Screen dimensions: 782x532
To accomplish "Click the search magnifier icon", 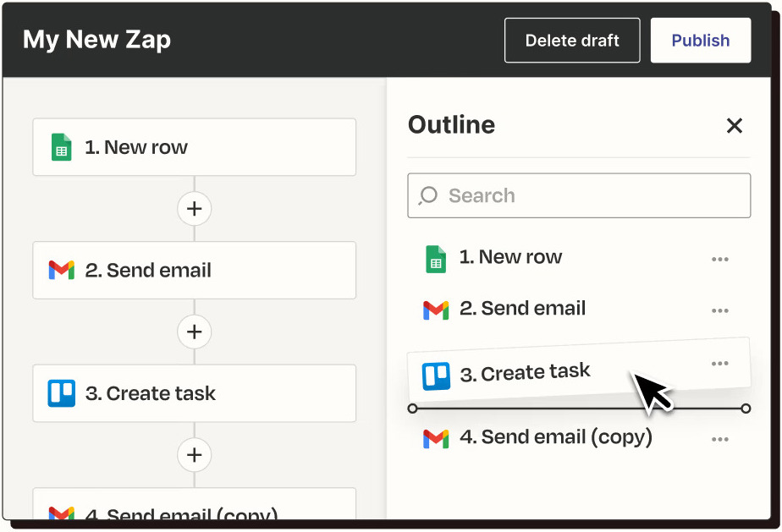I will pyautogui.click(x=428, y=195).
